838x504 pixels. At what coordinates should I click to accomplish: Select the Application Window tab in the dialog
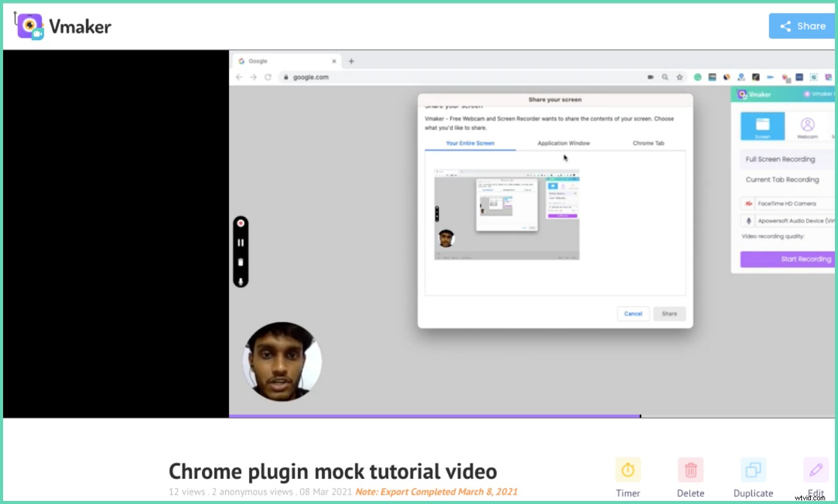tap(562, 143)
